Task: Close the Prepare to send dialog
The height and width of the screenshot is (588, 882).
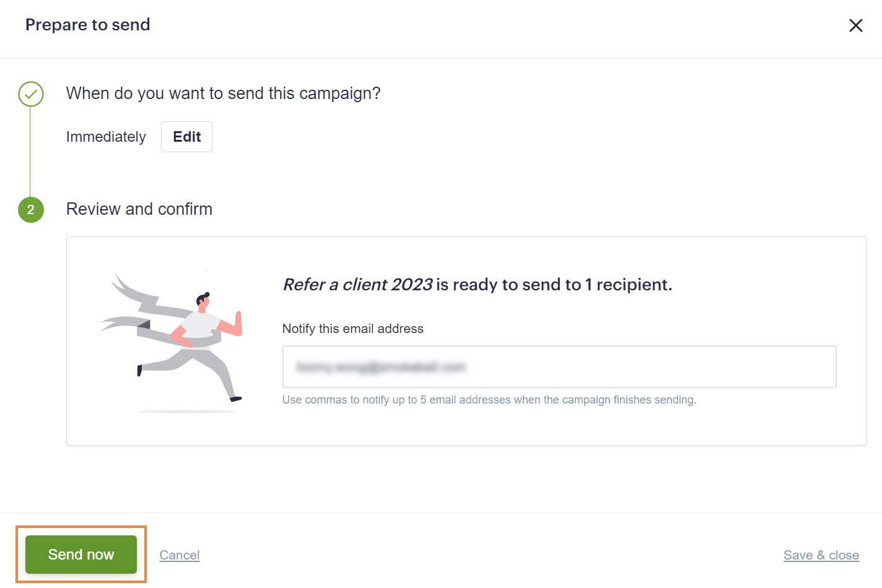Action: pos(855,25)
